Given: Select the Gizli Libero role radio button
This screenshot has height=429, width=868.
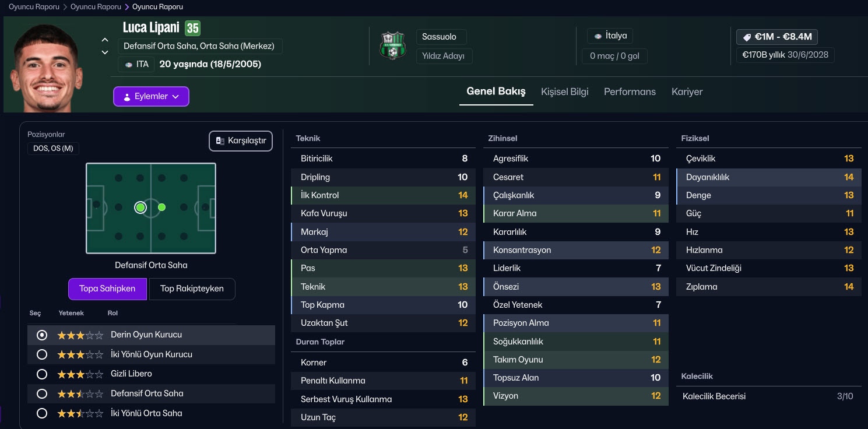Looking at the screenshot, I should click(42, 374).
